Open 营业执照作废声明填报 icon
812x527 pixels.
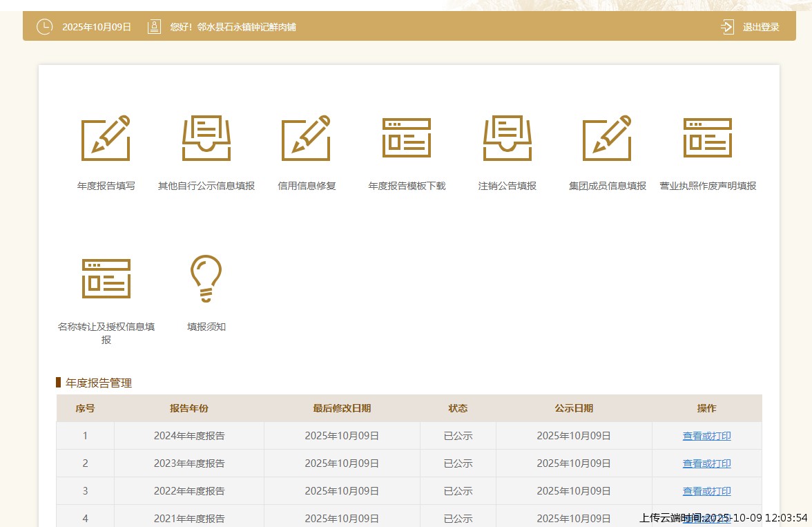(707, 138)
